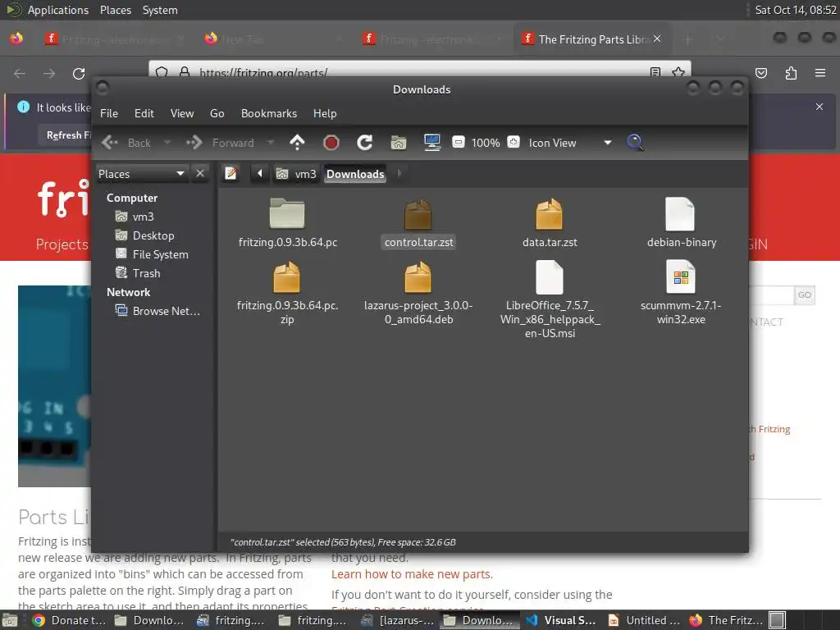Reload the Downloads folder view
The image size is (840, 630).
(x=365, y=143)
